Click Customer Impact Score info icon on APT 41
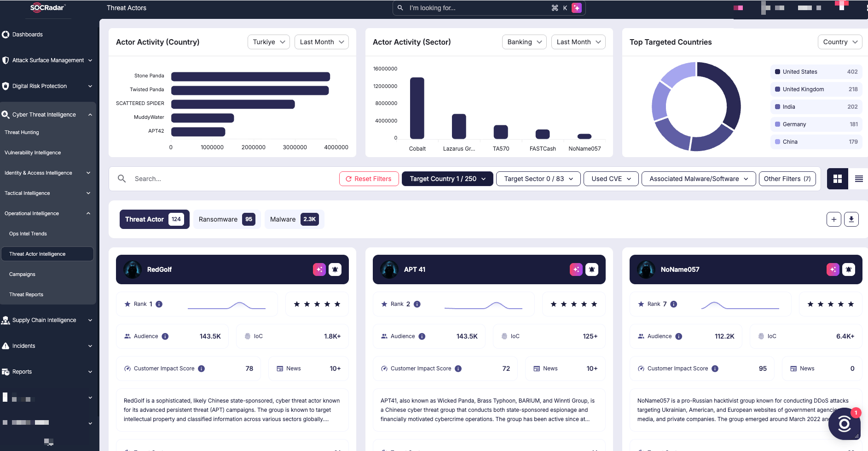The width and height of the screenshot is (868, 451). [458, 369]
